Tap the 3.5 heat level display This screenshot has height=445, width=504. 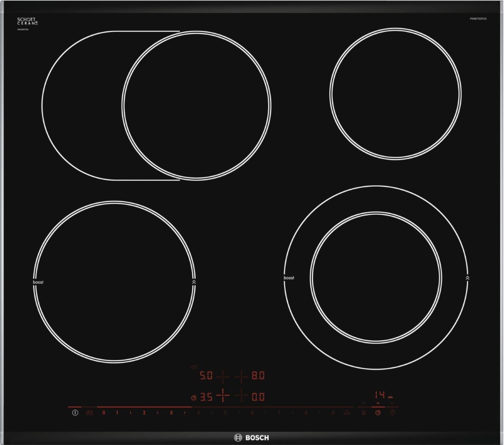point(206,397)
